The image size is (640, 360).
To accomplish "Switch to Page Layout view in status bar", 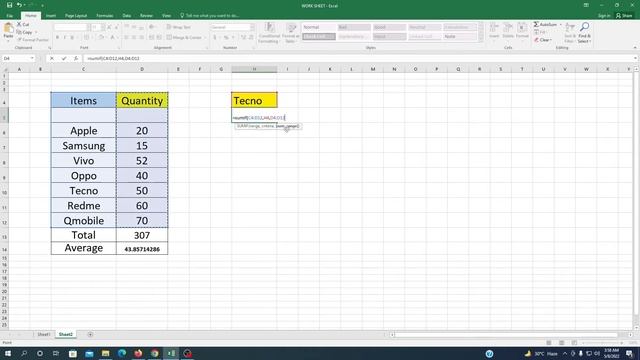I will [562, 342].
